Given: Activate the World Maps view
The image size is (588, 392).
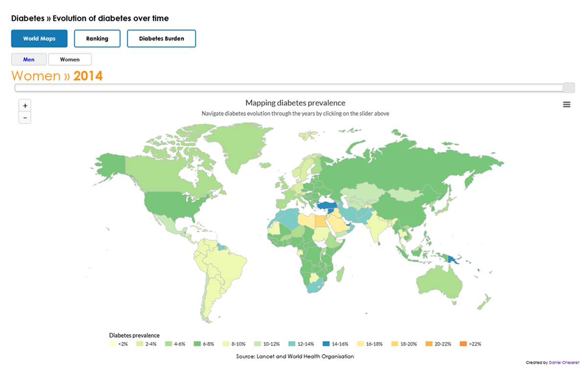Looking at the screenshot, I should point(39,38).
